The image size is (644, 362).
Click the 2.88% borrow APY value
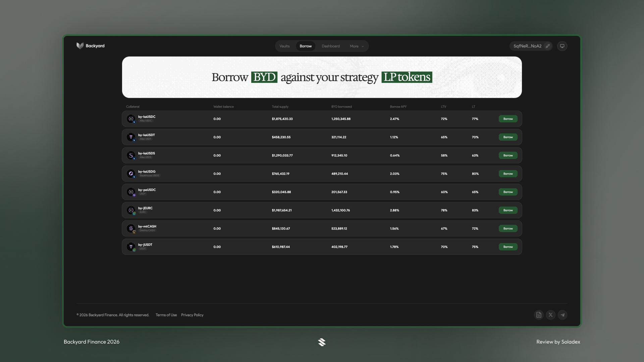click(x=394, y=210)
